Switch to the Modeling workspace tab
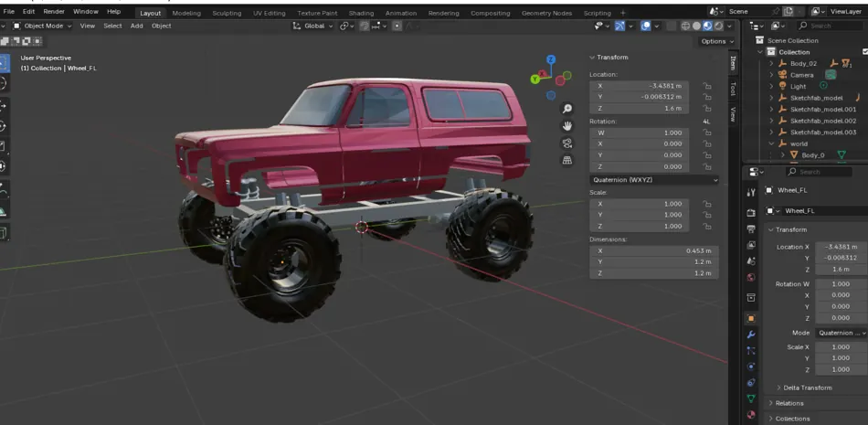 [x=186, y=14]
